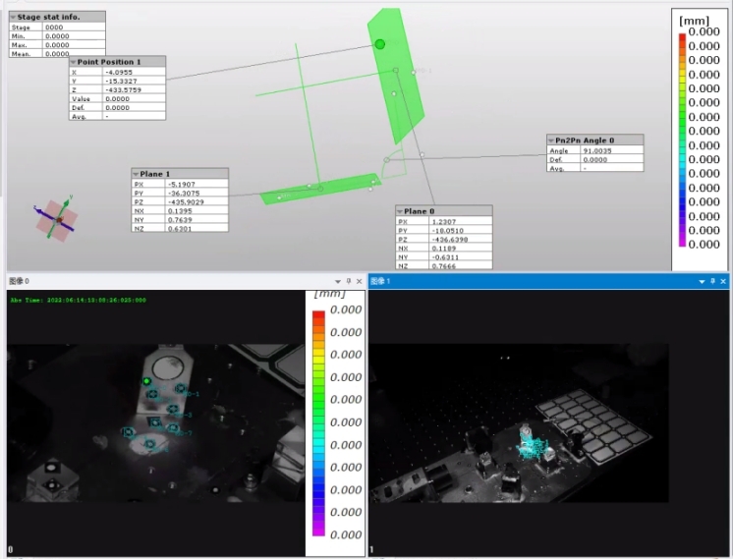The width and height of the screenshot is (733, 560).
Task: Click the red top of 3D view color scale
Action: coord(682,39)
